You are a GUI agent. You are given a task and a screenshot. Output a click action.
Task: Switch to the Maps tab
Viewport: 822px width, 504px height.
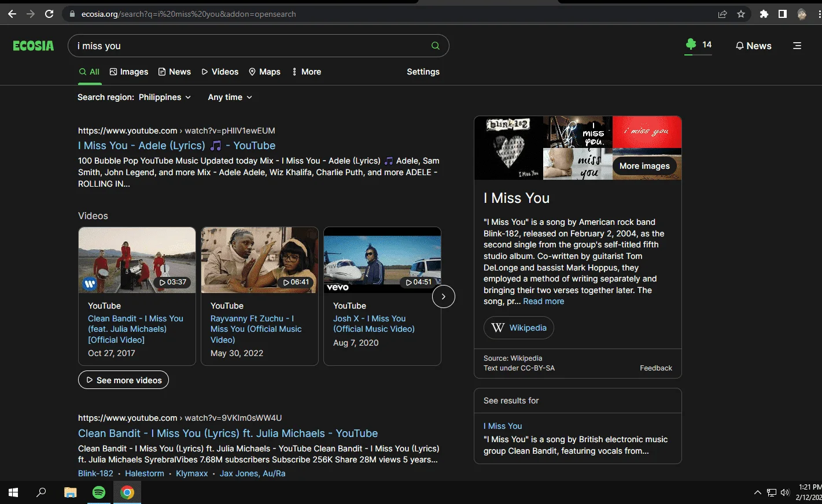(264, 72)
